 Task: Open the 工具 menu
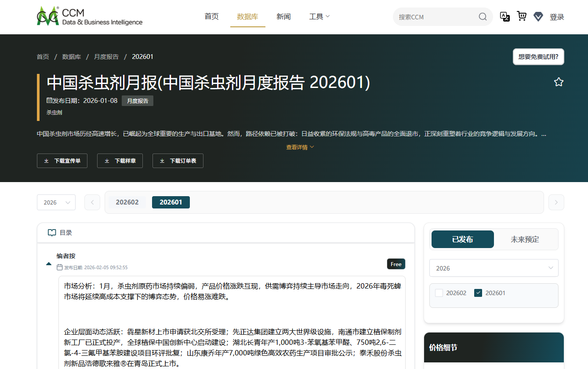319,17
